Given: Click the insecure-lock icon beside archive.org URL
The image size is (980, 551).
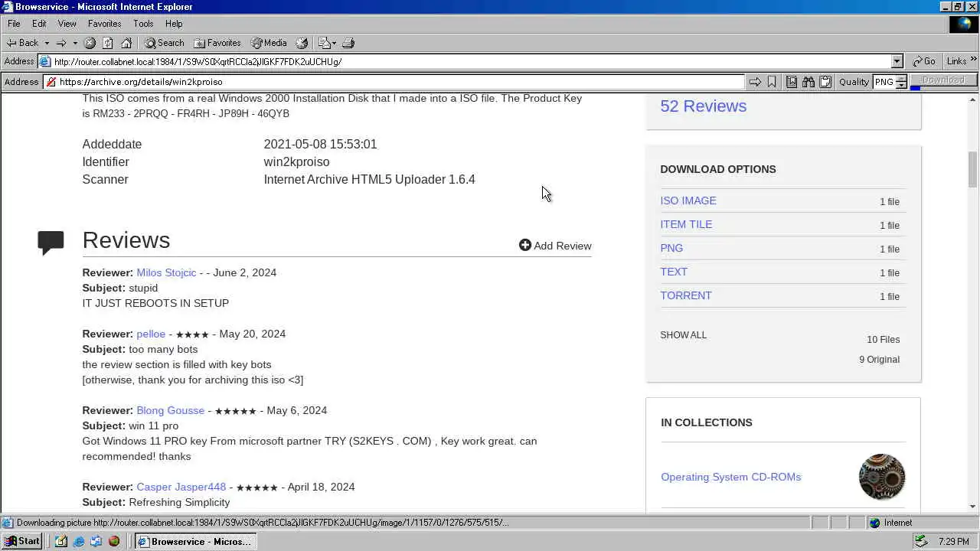Looking at the screenshot, I should click(51, 82).
